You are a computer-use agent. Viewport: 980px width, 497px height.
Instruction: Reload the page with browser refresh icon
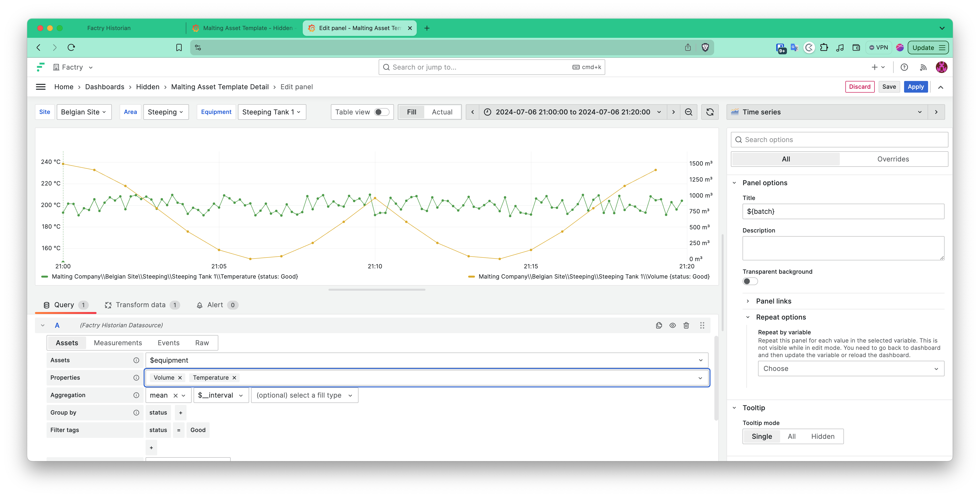coord(71,48)
